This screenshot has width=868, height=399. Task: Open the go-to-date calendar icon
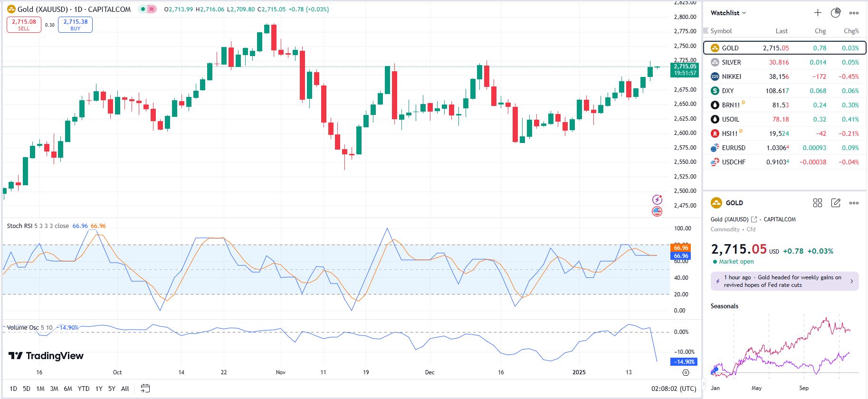click(x=145, y=389)
